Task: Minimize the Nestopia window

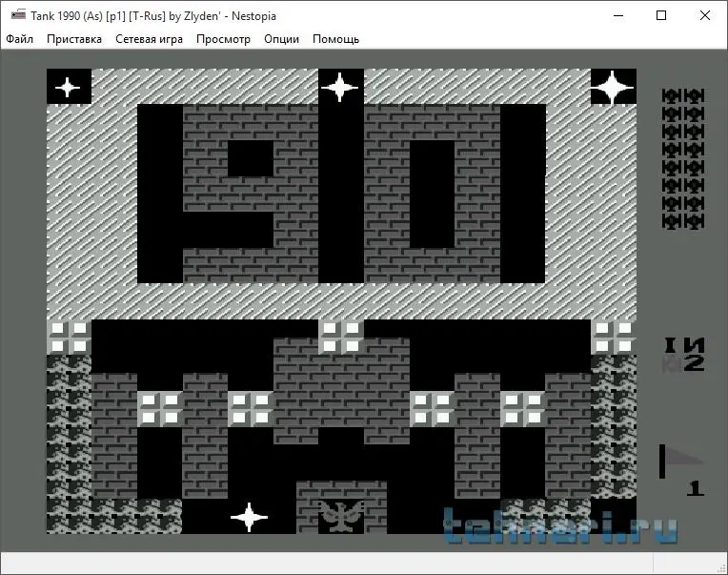Action: (x=618, y=15)
